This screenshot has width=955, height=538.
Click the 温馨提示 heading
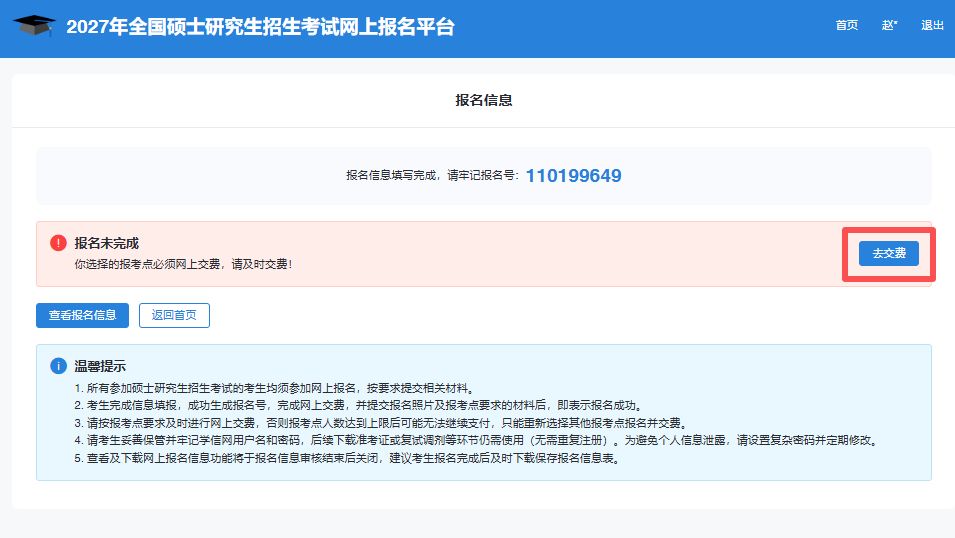click(x=100, y=366)
